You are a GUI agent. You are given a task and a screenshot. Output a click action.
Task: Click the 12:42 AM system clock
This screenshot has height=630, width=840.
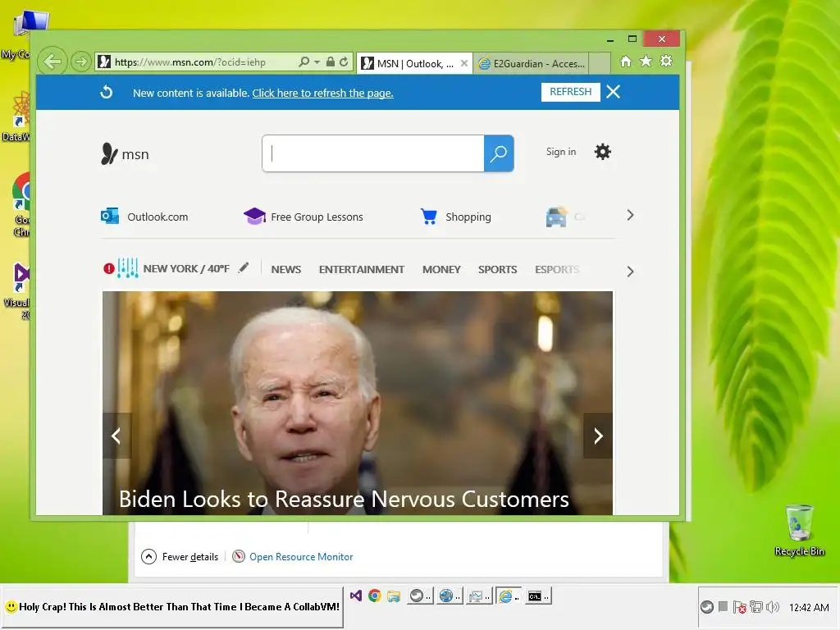[x=809, y=608]
